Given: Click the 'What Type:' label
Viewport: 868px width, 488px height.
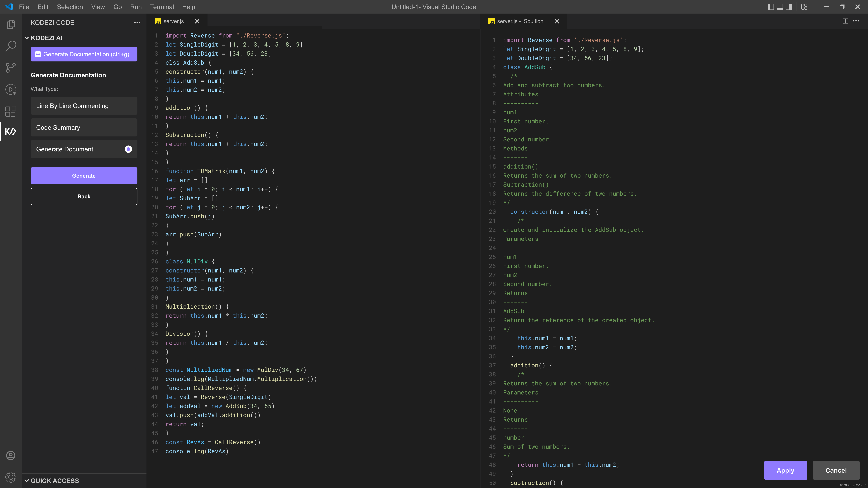Looking at the screenshot, I should (44, 89).
